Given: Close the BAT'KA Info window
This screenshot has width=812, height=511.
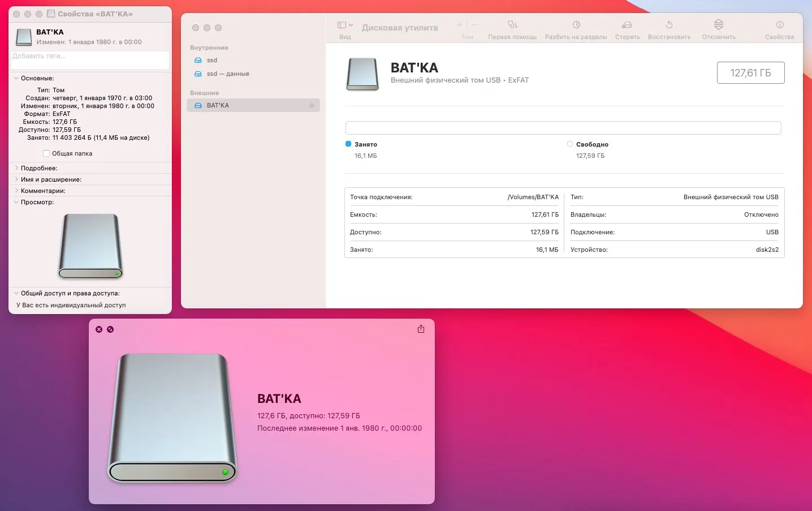Looking at the screenshot, I should pos(16,14).
